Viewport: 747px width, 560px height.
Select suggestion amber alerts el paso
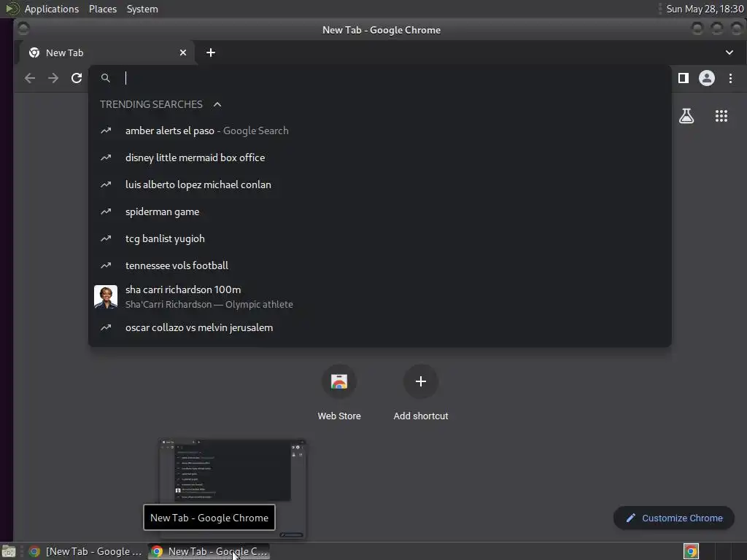tap(379, 131)
